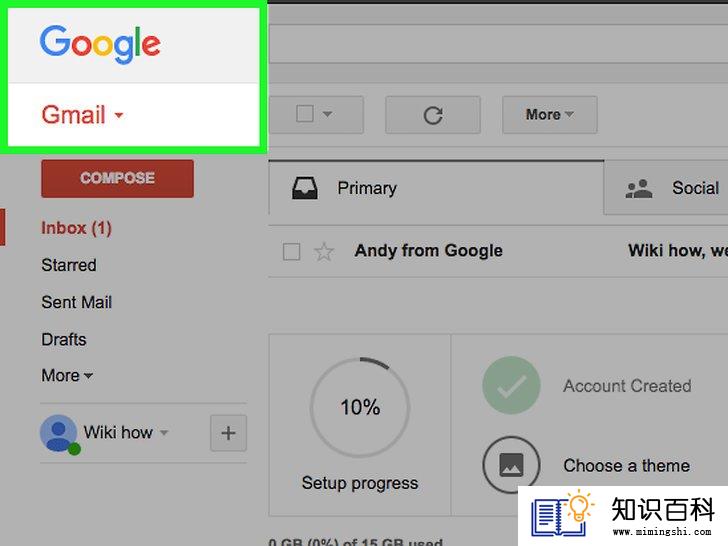Image resolution: width=728 pixels, height=546 pixels.
Task: Click the Primary inbox tray icon
Action: click(x=305, y=188)
